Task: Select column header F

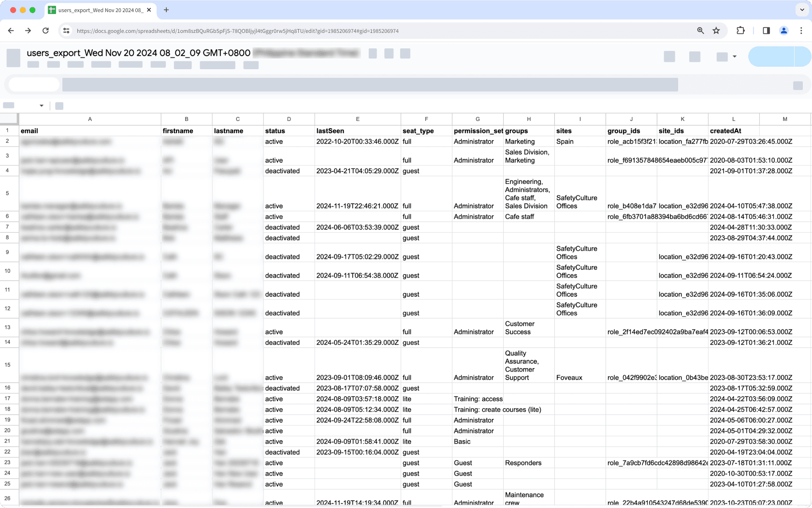Action: tap(426, 119)
